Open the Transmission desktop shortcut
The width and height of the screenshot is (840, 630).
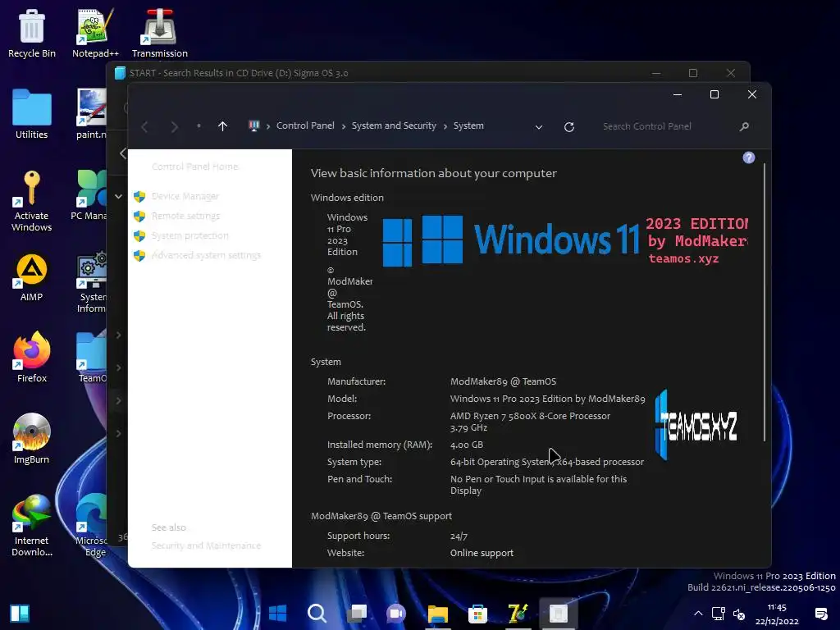coord(160,33)
